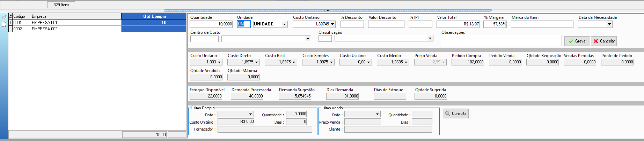Viewport: 644px width, 141px height.
Task: Click the Qtd Compra cell showing 10
Action: pyautogui.click(x=144, y=23)
